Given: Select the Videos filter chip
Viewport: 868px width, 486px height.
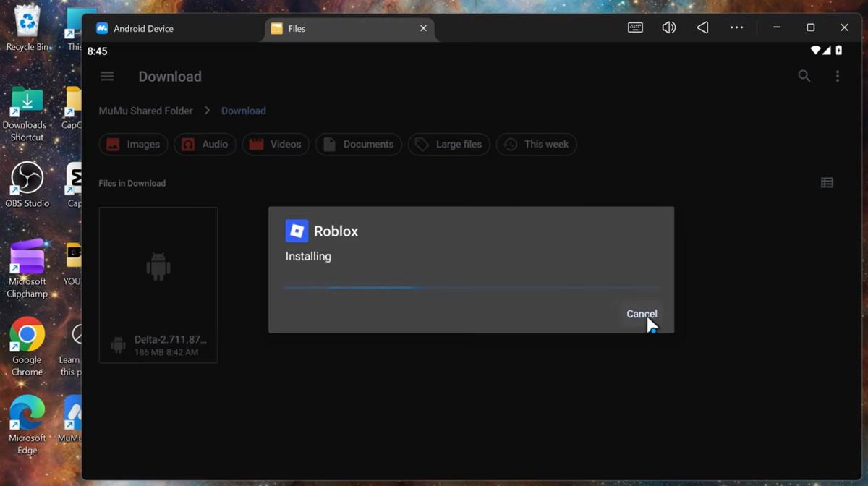Looking at the screenshot, I should coord(276,144).
